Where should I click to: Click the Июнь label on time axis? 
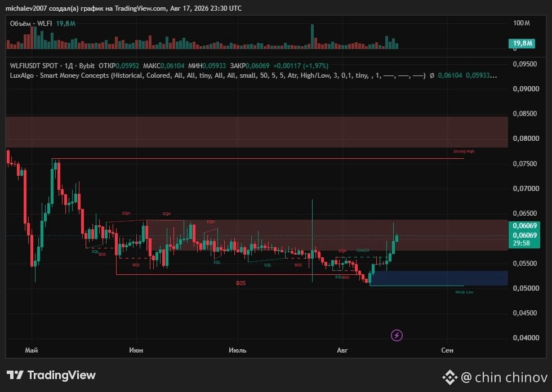(x=136, y=350)
